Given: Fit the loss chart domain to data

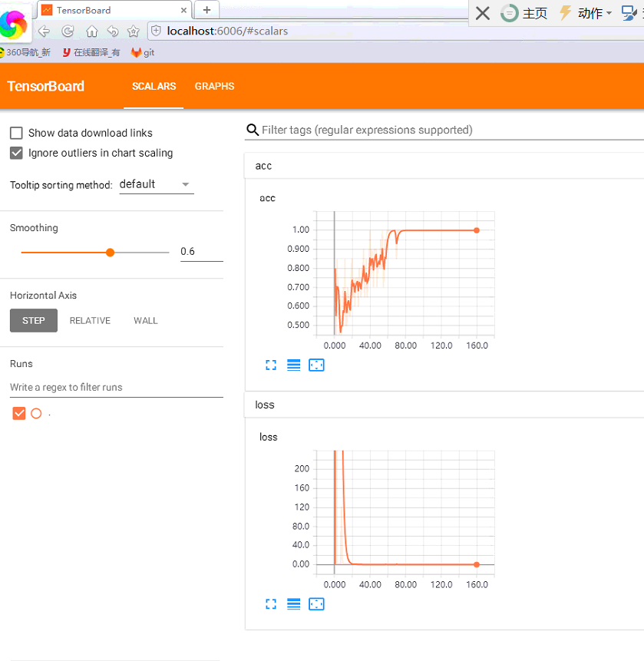Looking at the screenshot, I should (316, 604).
